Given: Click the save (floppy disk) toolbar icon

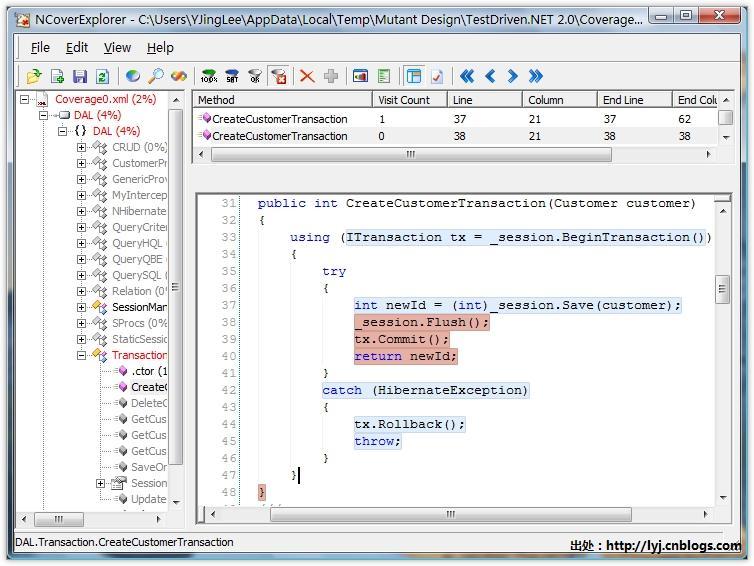Looking at the screenshot, I should pos(80,76).
